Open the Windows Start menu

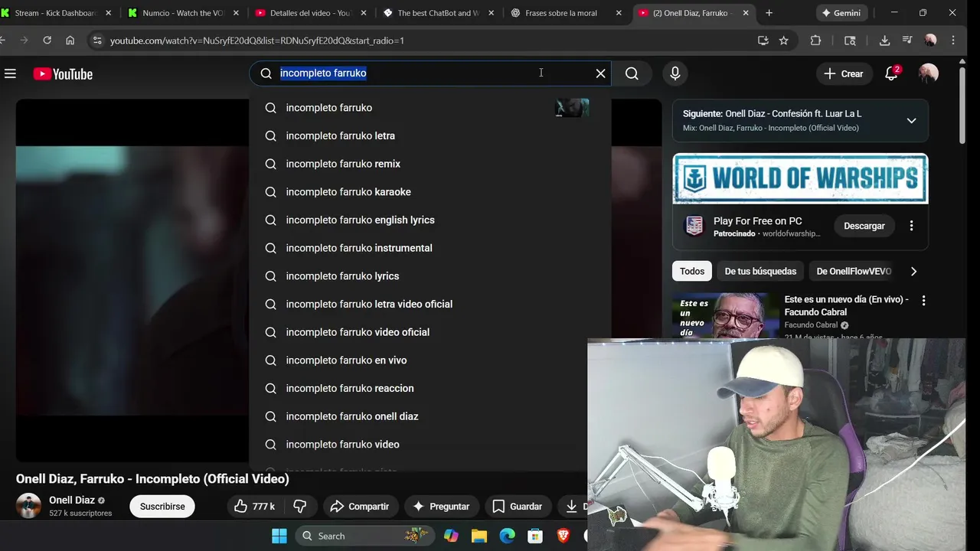coord(279,536)
